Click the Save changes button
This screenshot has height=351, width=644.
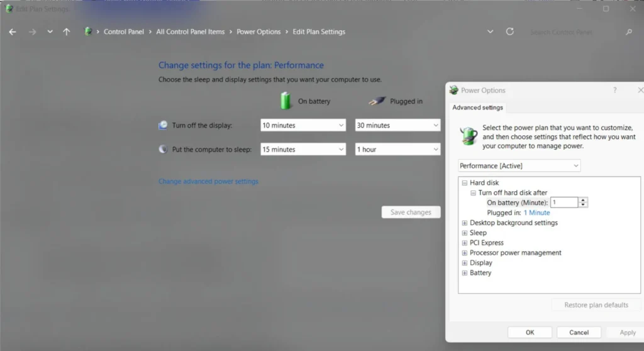(x=411, y=212)
